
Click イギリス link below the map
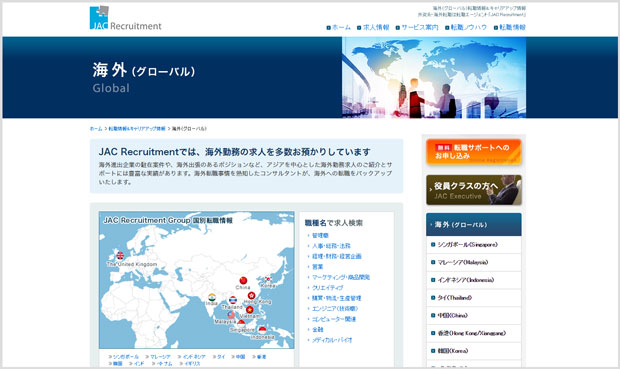click(x=192, y=363)
